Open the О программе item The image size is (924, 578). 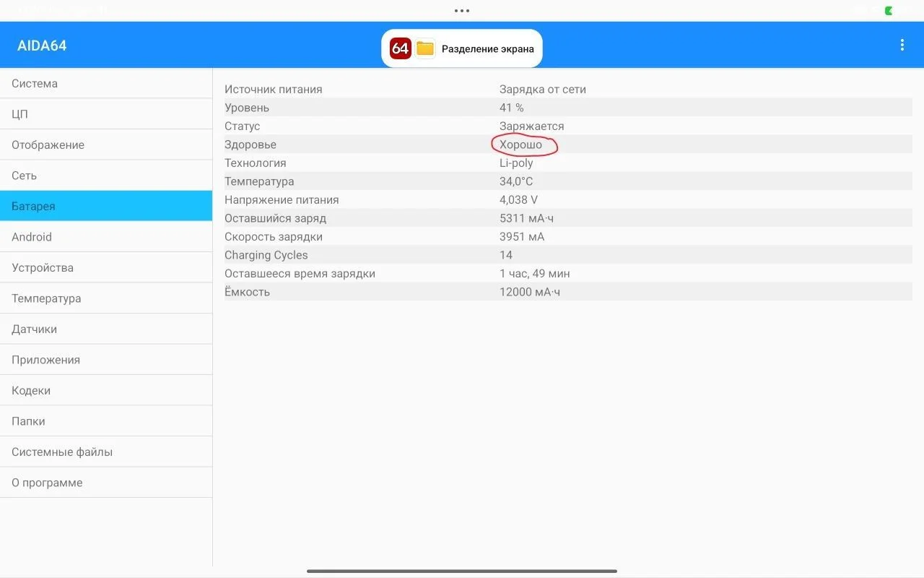pos(106,483)
